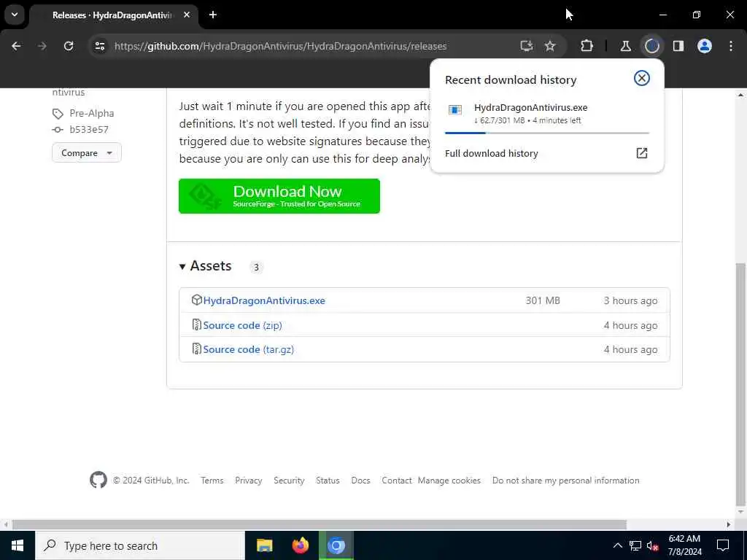Open the Privacy footer link

point(248,481)
